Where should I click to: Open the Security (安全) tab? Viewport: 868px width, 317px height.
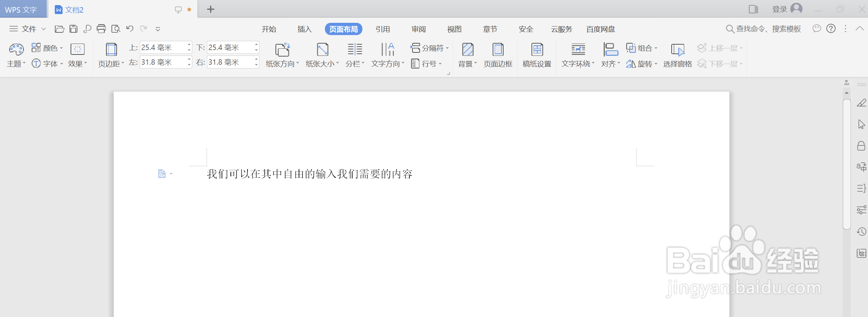point(526,29)
